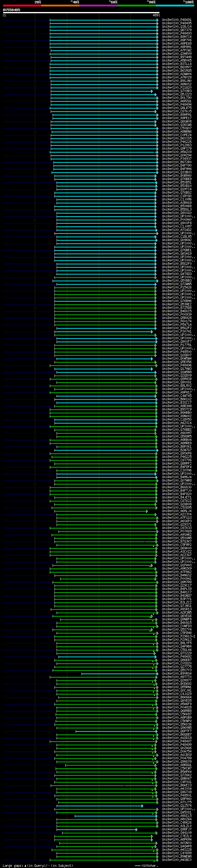The height and width of the screenshot is (868, 197).
Task: Select the entry UniRef100_P15426
Action: click(x=176, y=287)
